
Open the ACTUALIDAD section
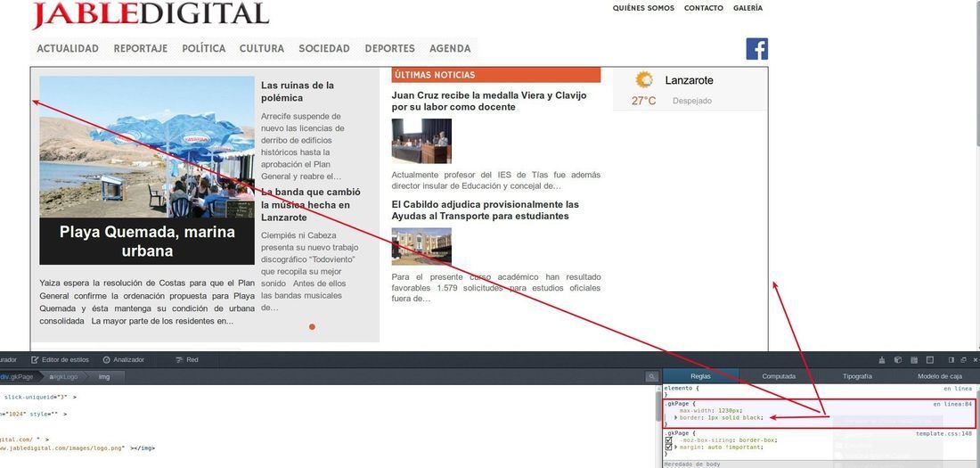tap(68, 49)
